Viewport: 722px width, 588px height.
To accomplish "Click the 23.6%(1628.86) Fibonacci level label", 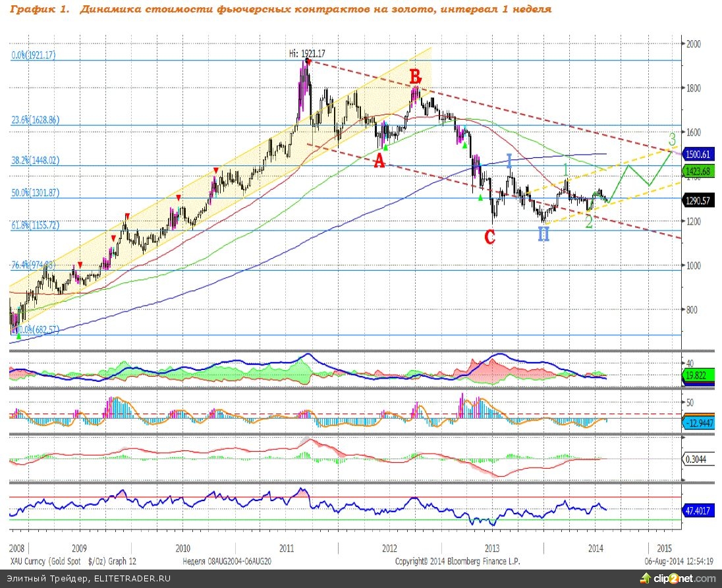I will (36, 120).
